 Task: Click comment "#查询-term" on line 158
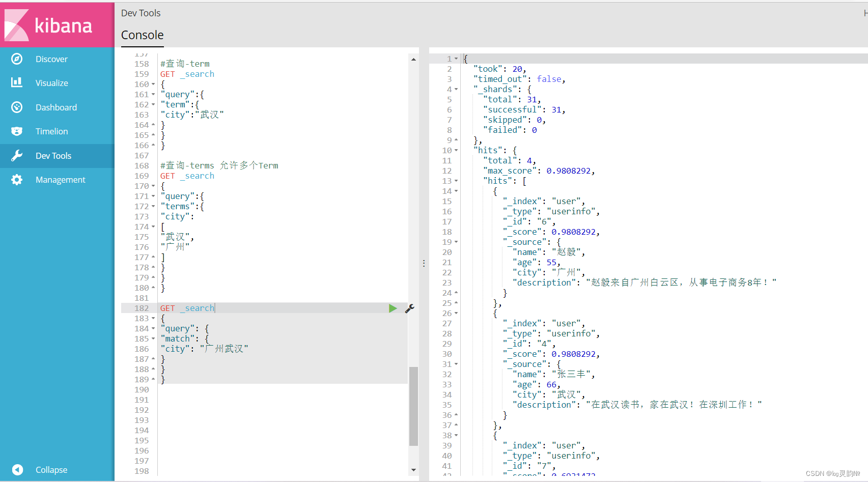pyautogui.click(x=185, y=64)
